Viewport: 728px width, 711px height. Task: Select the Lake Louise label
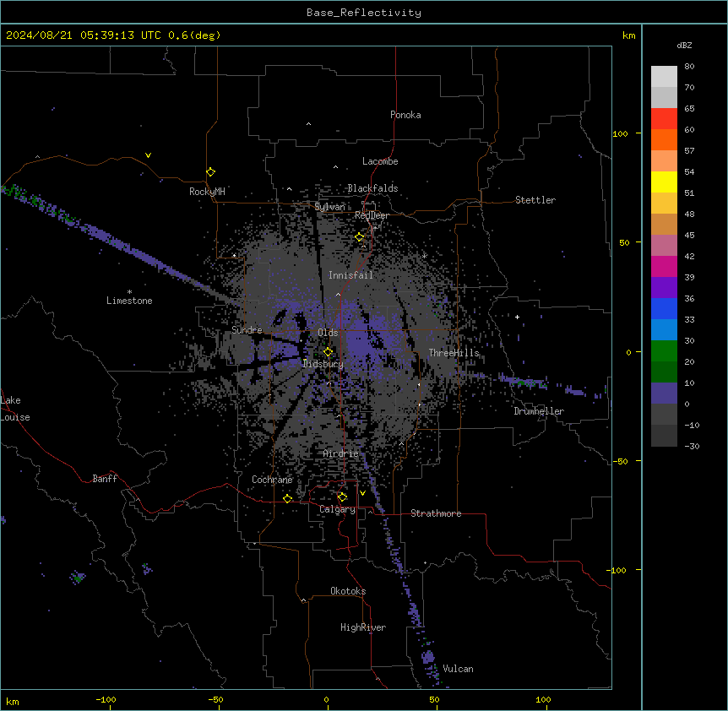click(x=14, y=409)
